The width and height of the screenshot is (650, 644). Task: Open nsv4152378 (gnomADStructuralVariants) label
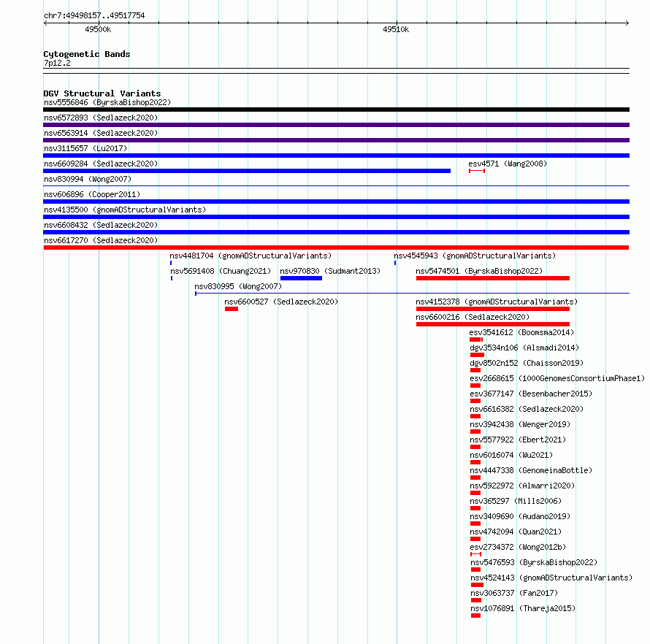[x=497, y=302]
